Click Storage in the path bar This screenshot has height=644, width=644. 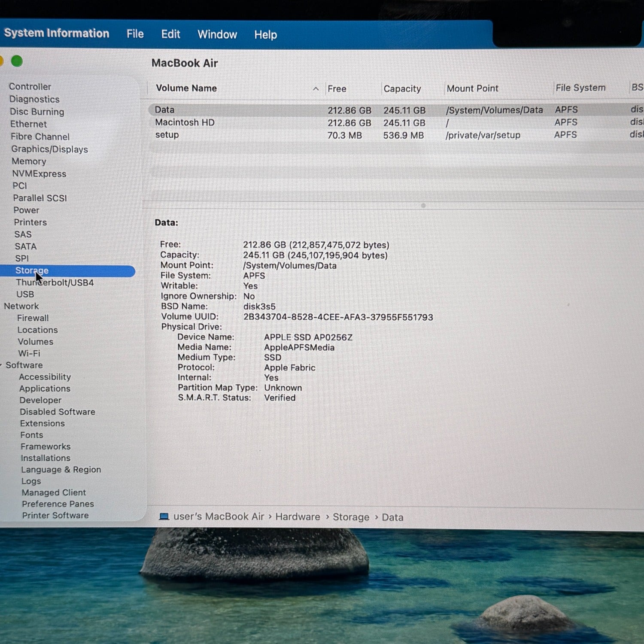coord(351,517)
